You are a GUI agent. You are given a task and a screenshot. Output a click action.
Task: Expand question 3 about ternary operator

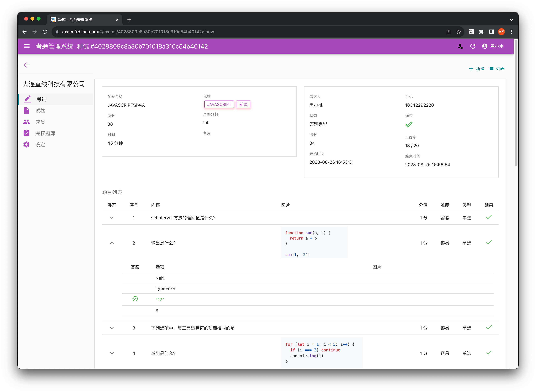112,328
